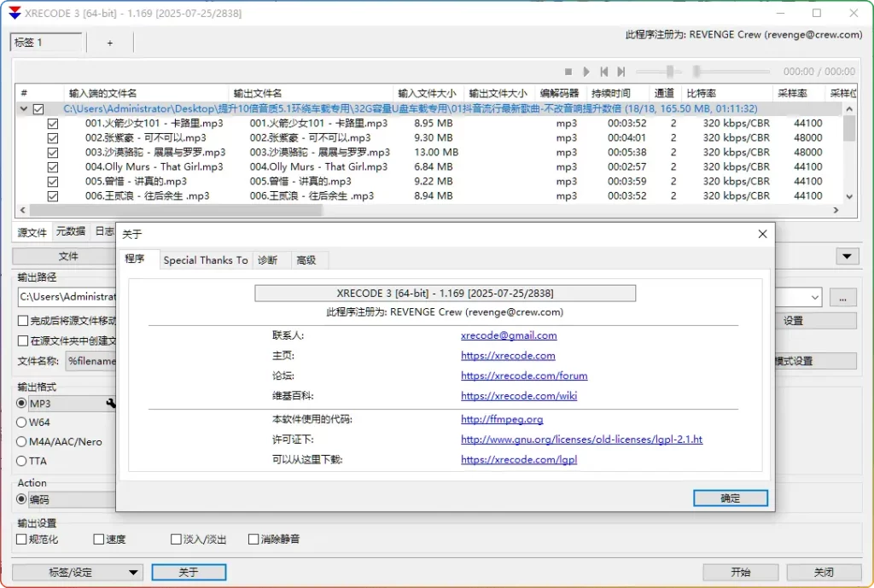
Task: Select the 标签 1 tab
Action: click(x=46, y=43)
